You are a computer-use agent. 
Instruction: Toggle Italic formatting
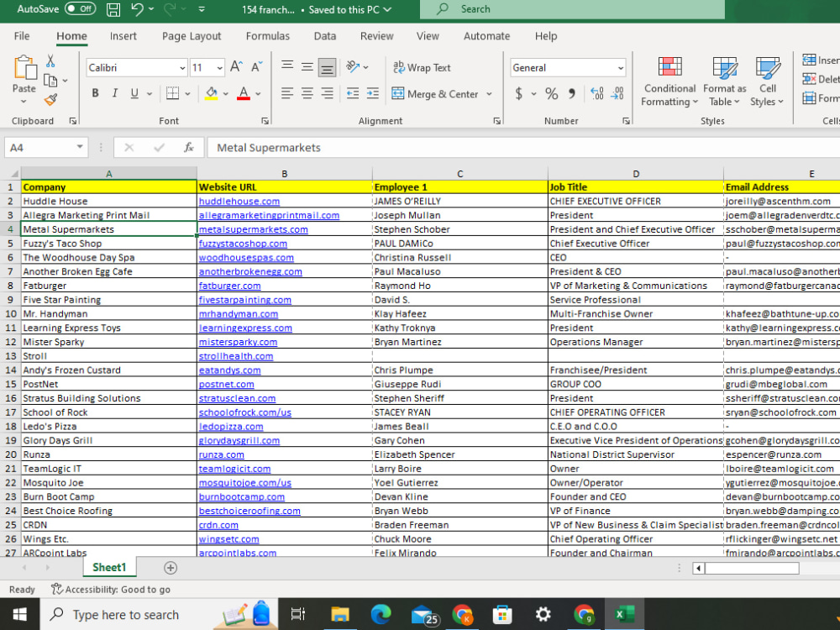tap(114, 93)
